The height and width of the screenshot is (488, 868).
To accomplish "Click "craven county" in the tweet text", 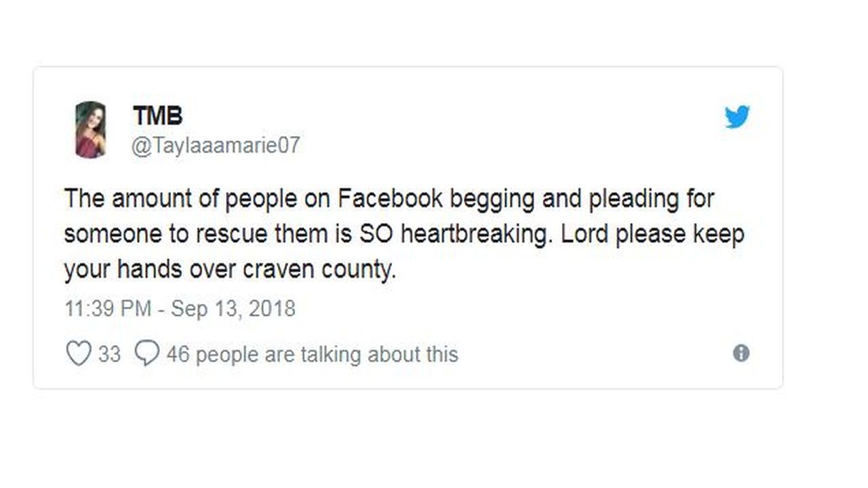I will [317, 270].
